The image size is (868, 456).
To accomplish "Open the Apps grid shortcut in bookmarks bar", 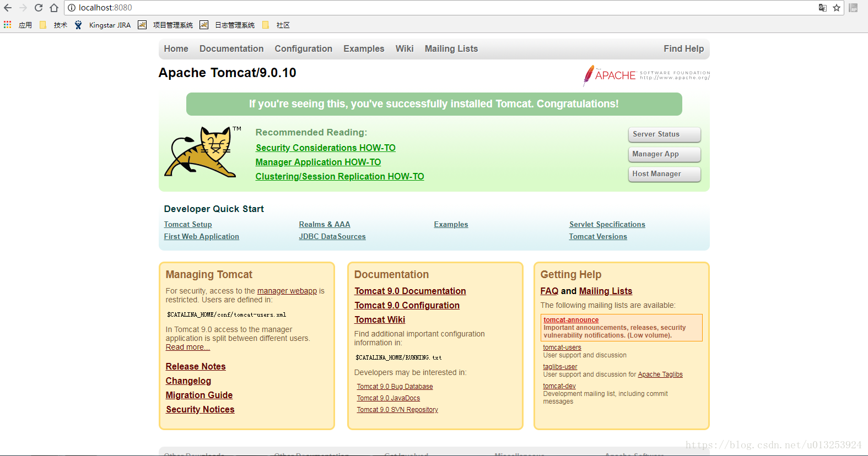I will point(8,25).
